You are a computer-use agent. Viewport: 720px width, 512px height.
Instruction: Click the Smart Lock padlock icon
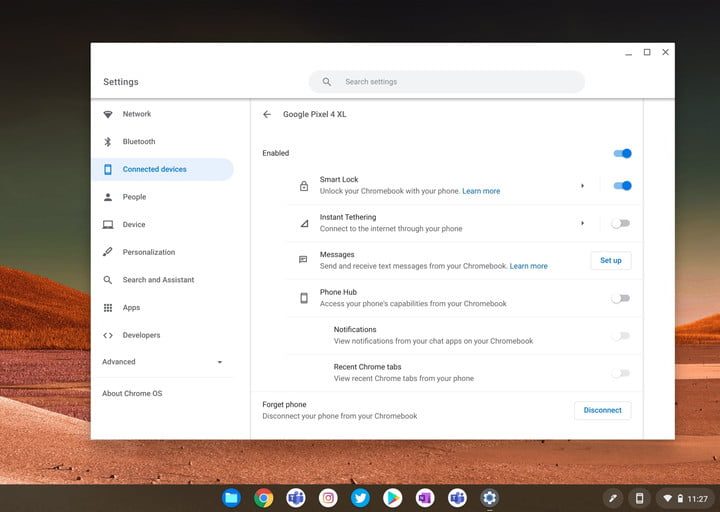(304, 186)
